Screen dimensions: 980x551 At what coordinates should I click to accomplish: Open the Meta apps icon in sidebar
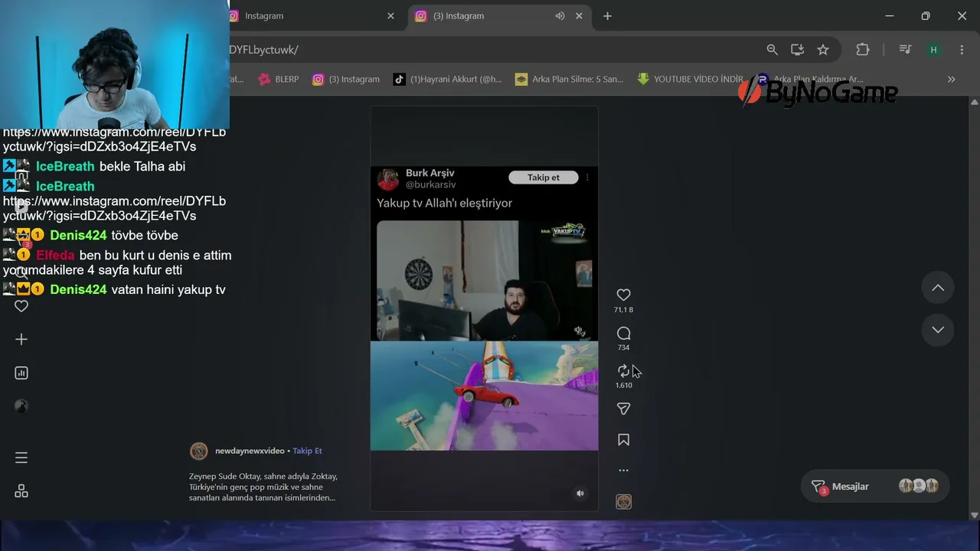coord(21,491)
